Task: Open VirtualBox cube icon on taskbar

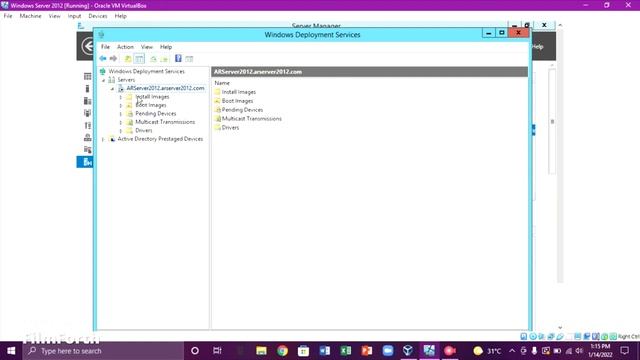Action: tap(408, 351)
